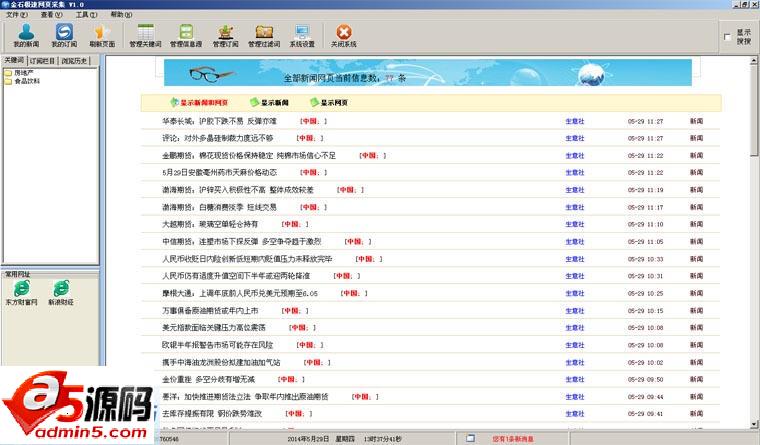Switch to the 关键词 tab

pyautogui.click(x=14, y=61)
